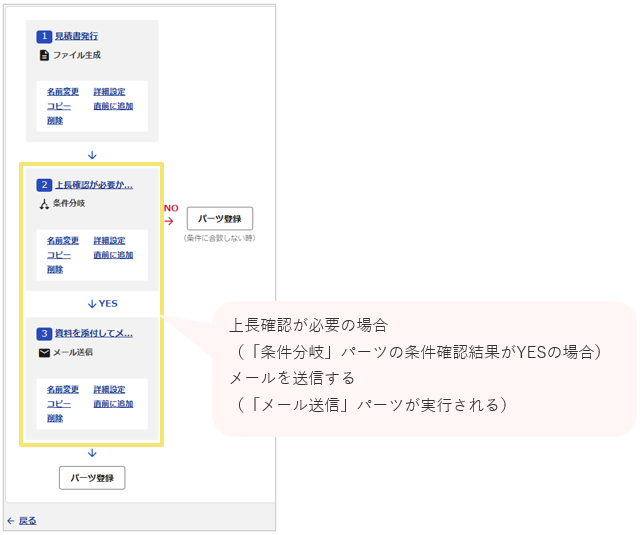Click 詳細設定 in the 条件分岐 step
This screenshot has height=535, width=640.
pyautogui.click(x=109, y=241)
